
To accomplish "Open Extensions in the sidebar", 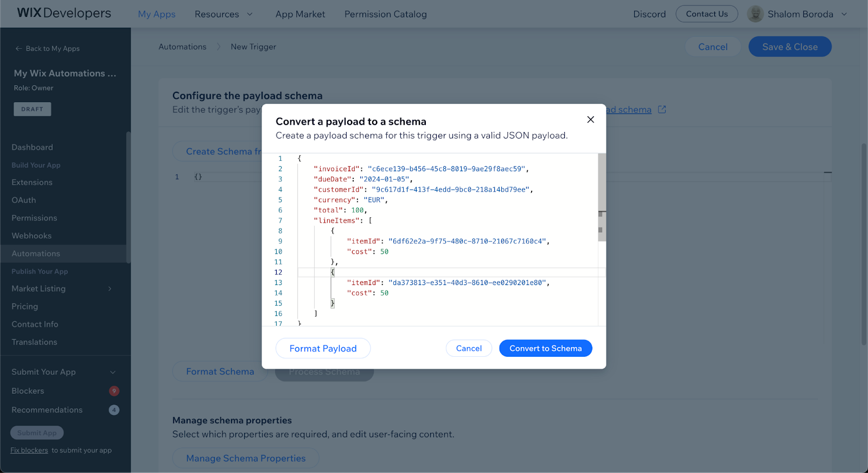I will pos(32,182).
